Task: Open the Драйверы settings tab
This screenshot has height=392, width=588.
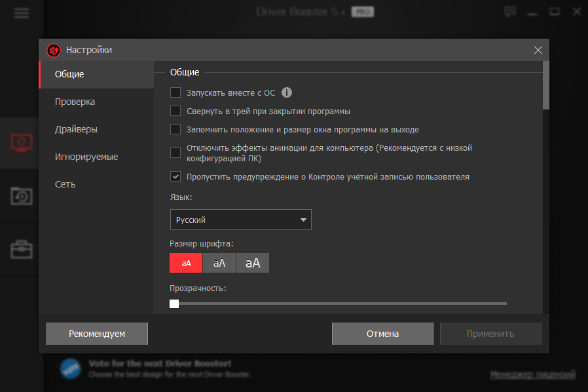Action: (96, 129)
